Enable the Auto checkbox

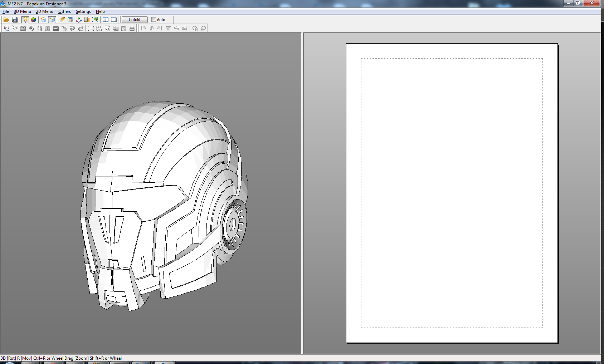[x=154, y=20]
